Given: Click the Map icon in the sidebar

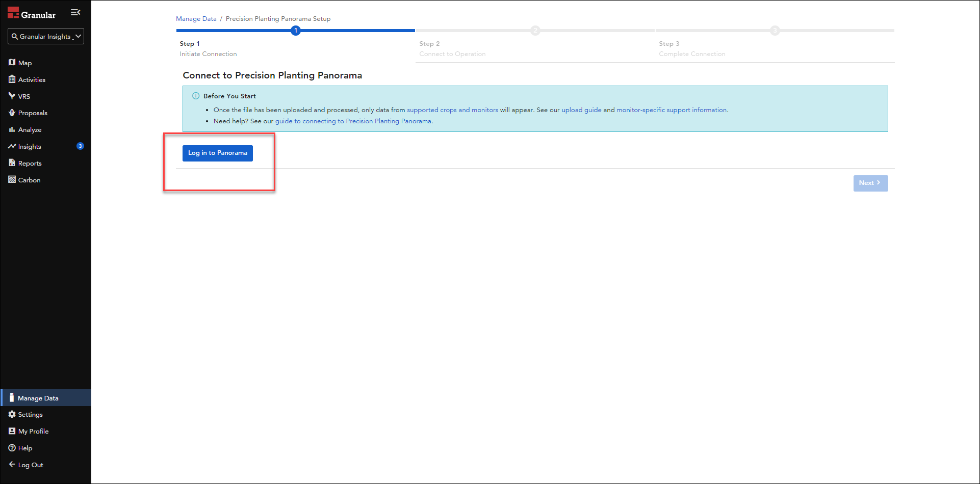Looking at the screenshot, I should (x=12, y=63).
